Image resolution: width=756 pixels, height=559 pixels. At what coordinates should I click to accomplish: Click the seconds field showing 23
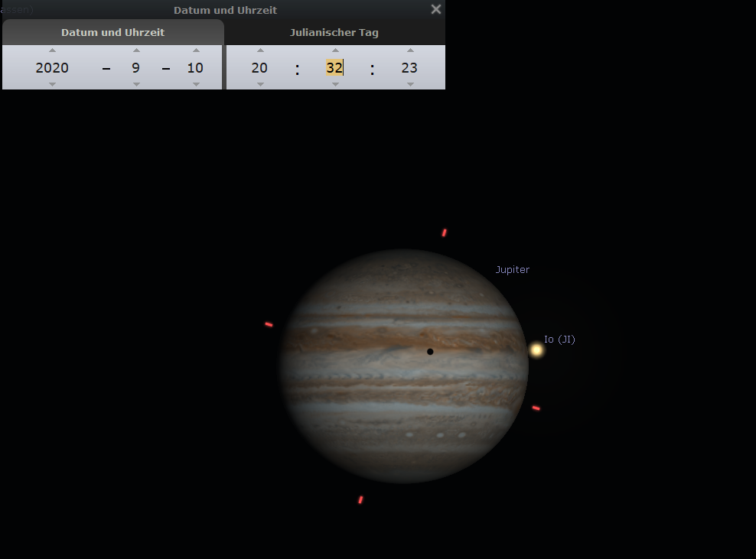coord(409,67)
